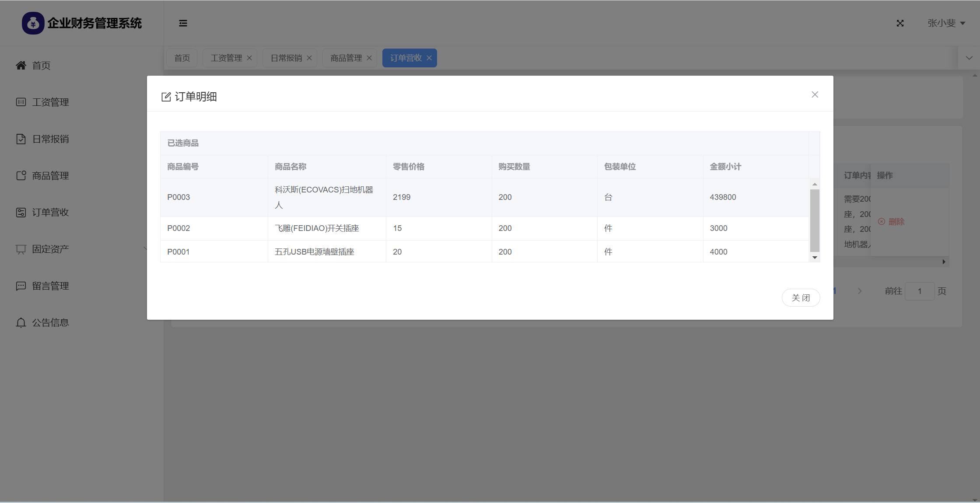Click the table scrollbar down arrow

815,257
